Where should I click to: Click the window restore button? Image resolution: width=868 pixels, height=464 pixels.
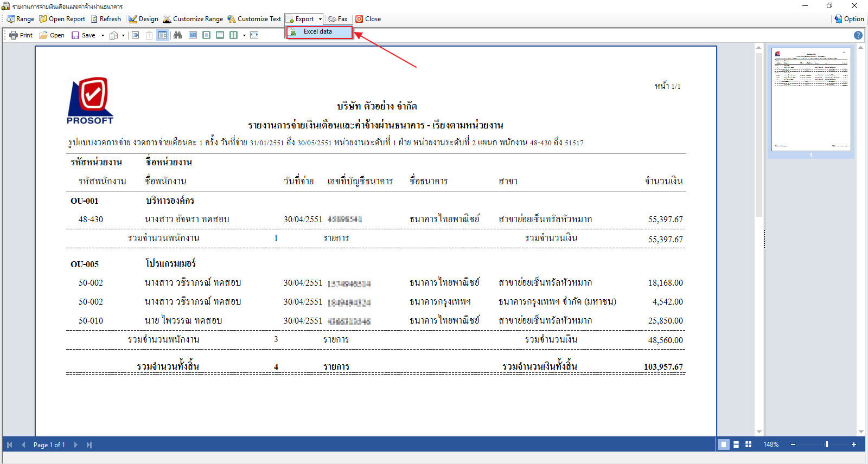tap(829, 5)
